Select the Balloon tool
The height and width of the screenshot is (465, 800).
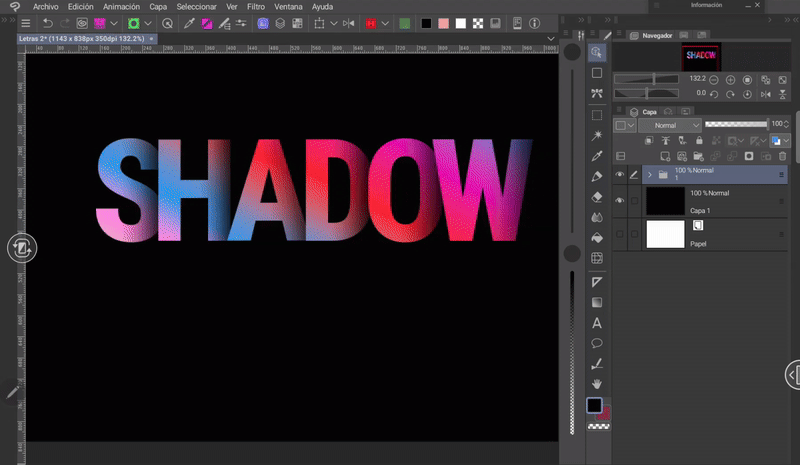[597, 343]
